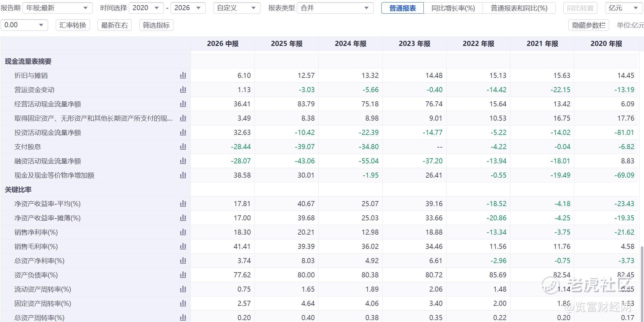Select the 销售毛利率(%) row label
Image resolution: width=644 pixels, height=322 pixels.
pyautogui.click(x=36, y=246)
